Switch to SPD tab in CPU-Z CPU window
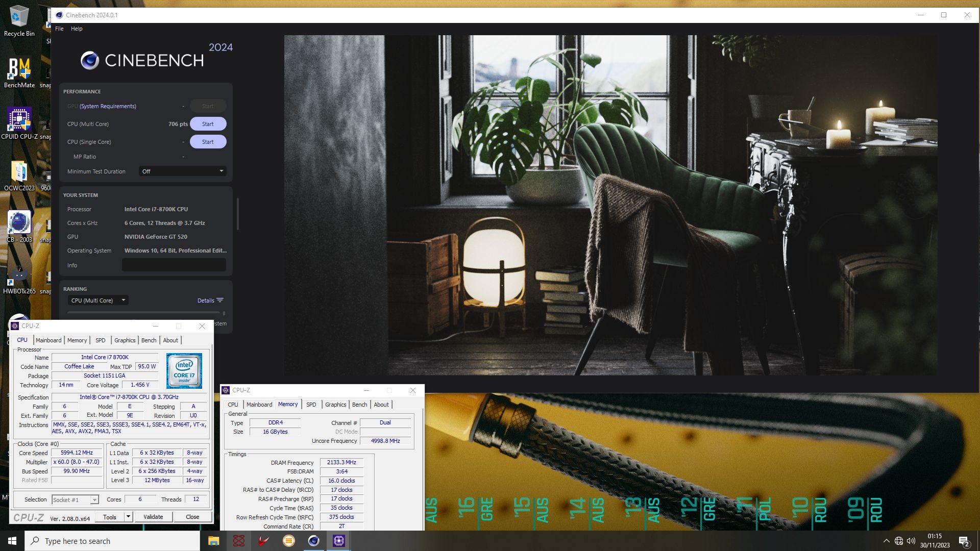Image resolution: width=980 pixels, height=551 pixels. pos(101,340)
